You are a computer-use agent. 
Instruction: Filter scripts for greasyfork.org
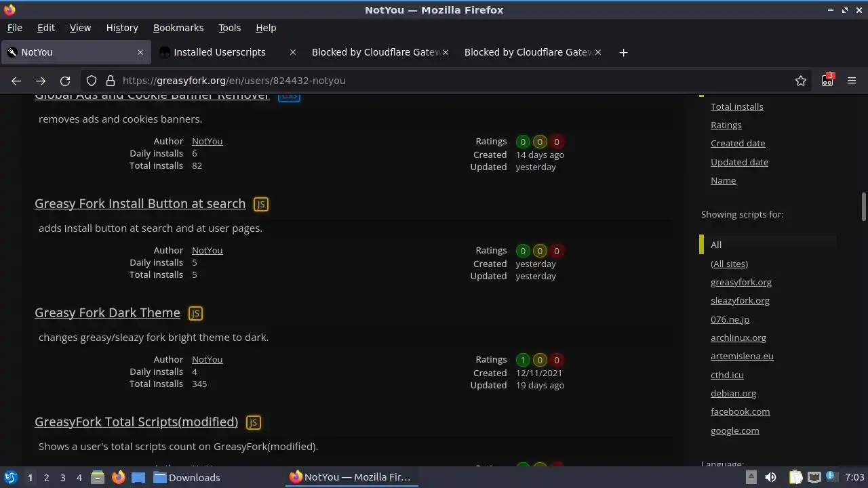point(741,282)
